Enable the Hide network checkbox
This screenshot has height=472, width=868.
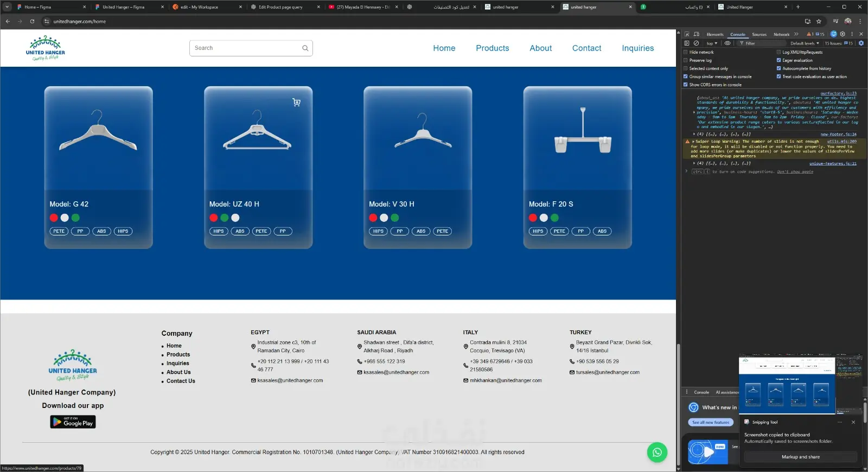686,52
